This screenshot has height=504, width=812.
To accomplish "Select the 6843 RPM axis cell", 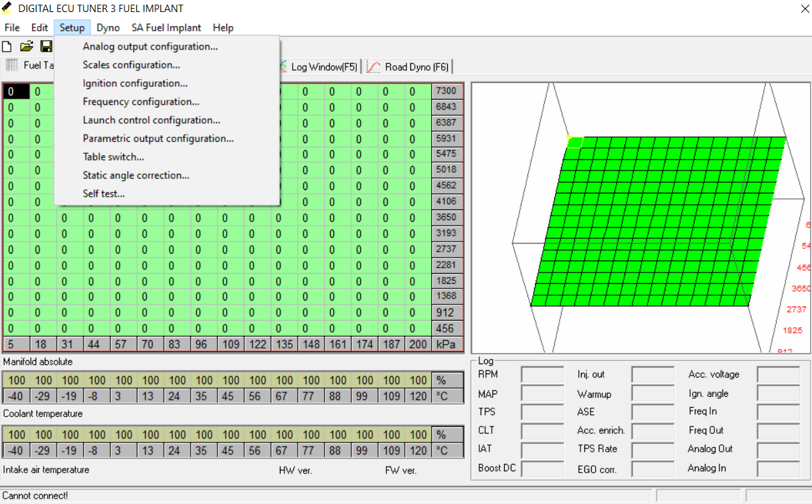I will [446, 107].
